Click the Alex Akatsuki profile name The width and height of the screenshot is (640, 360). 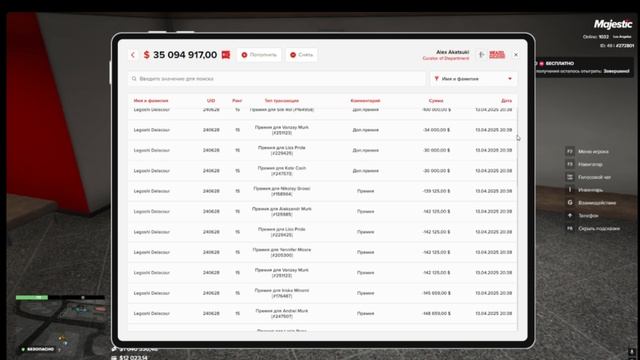[452, 52]
